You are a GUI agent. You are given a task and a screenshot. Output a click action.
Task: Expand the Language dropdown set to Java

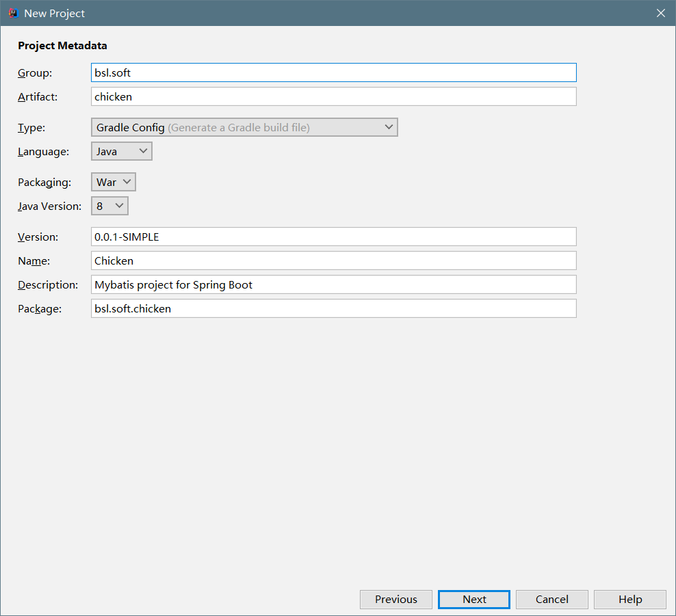pos(121,151)
